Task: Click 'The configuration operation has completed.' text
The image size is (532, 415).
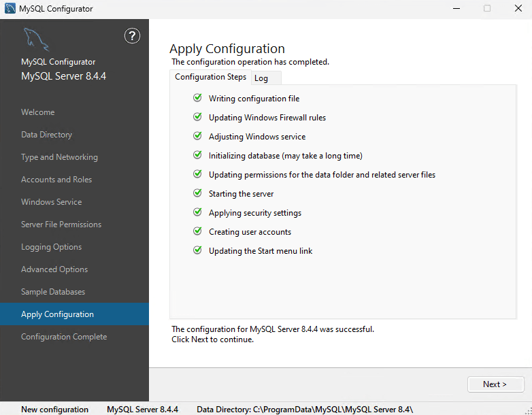Action: (x=250, y=62)
